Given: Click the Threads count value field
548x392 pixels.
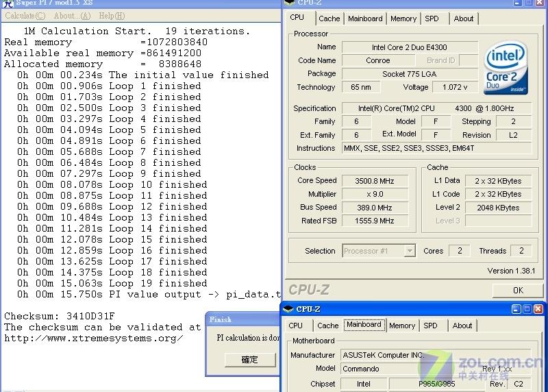Looking at the screenshot, I should (521, 251).
